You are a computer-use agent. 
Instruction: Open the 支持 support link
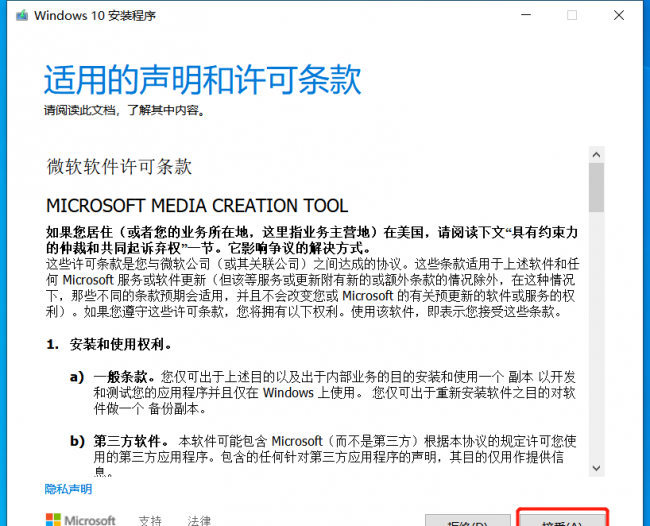[150, 520]
